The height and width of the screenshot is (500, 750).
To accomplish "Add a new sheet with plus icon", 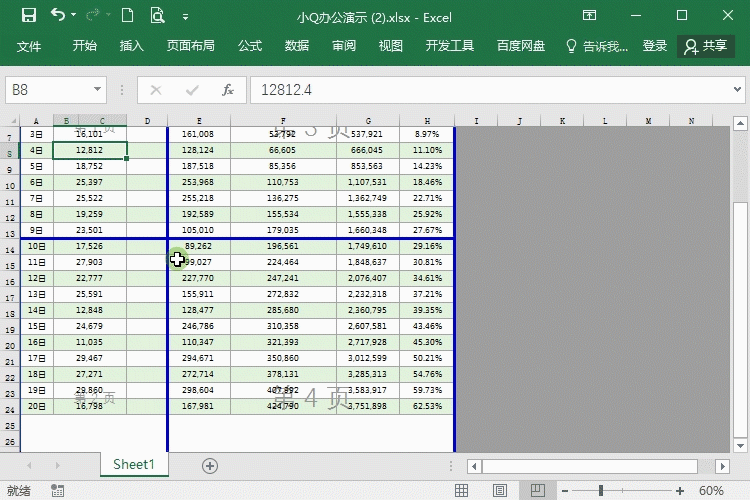I will tap(210, 466).
